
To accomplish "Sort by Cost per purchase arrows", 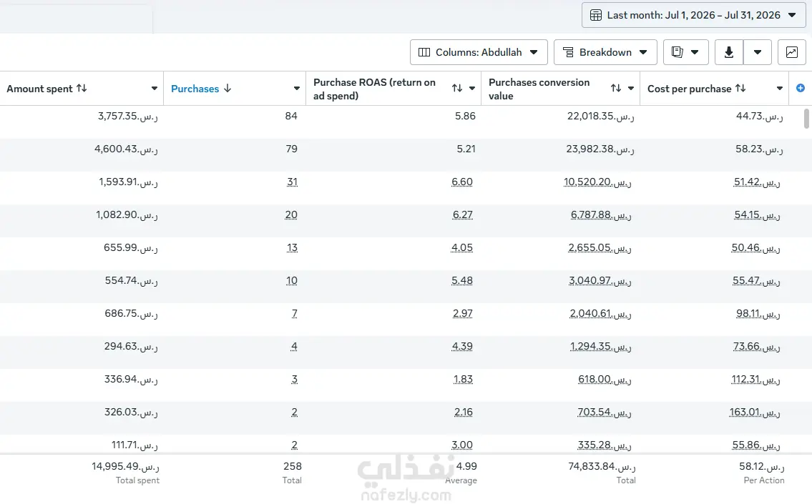I will [740, 88].
